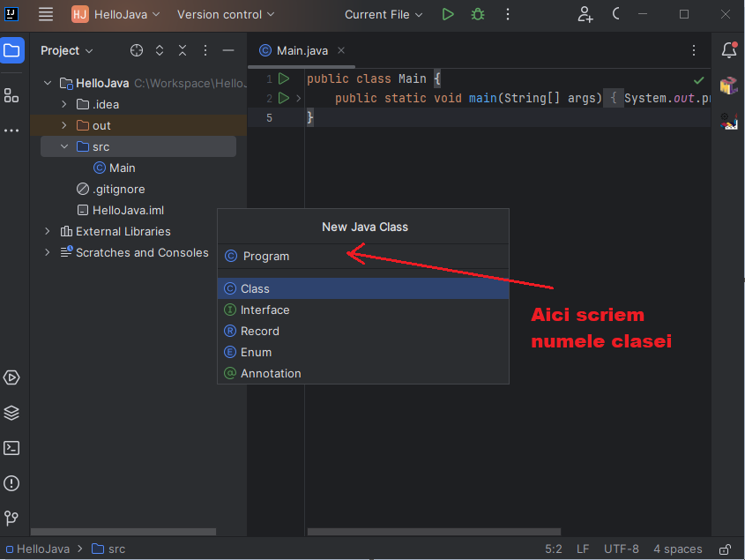Image resolution: width=745 pixels, height=560 pixels.
Task: Open the main hamburger menu
Action: pos(46,14)
